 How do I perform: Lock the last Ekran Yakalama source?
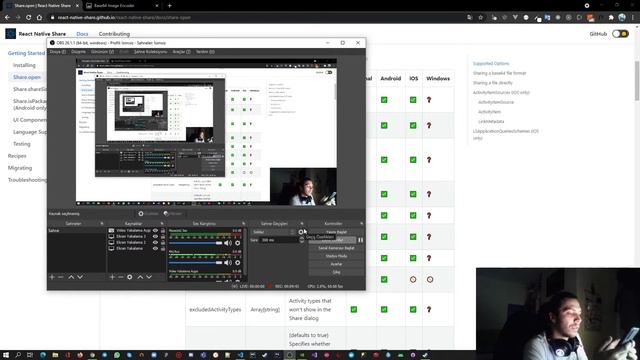(163, 248)
